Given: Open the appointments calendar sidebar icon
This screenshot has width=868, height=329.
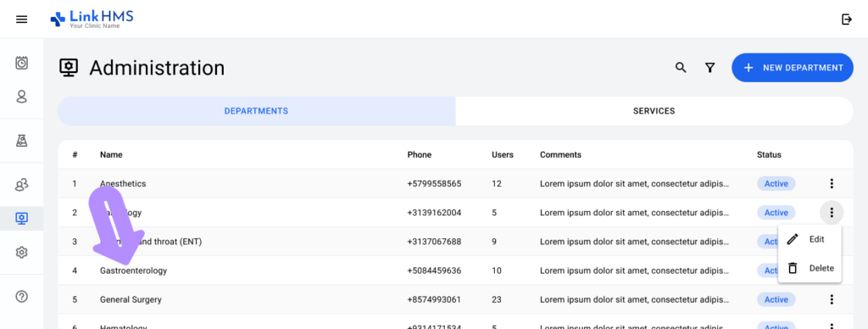Looking at the screenshot, I should 21,63.
